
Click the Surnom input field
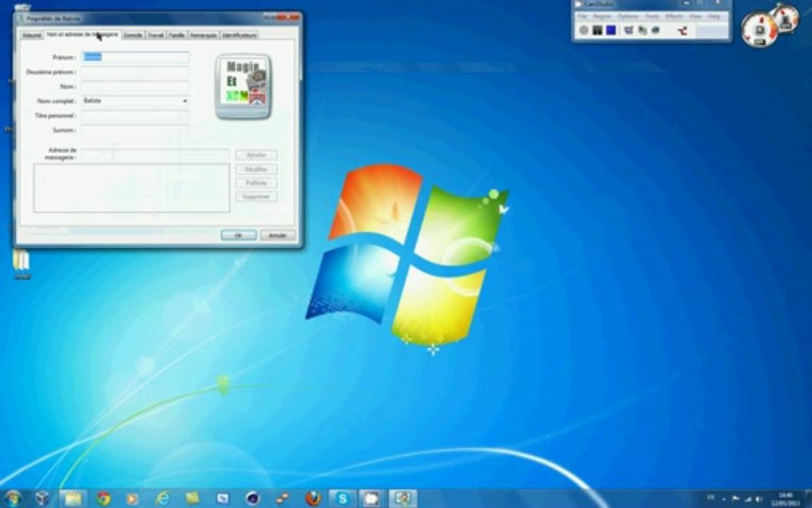(x=135, y=130)
